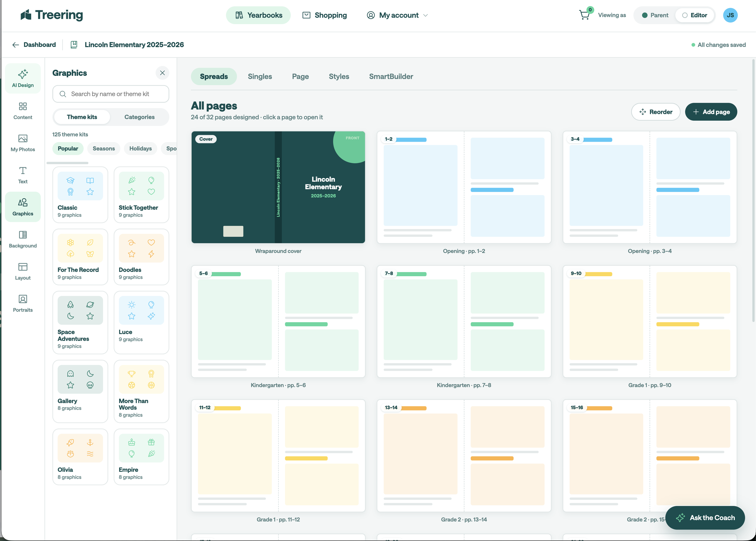Open the JS user avatar
Image resolution: width=756 pixels, height=541 pixels.
730,15
